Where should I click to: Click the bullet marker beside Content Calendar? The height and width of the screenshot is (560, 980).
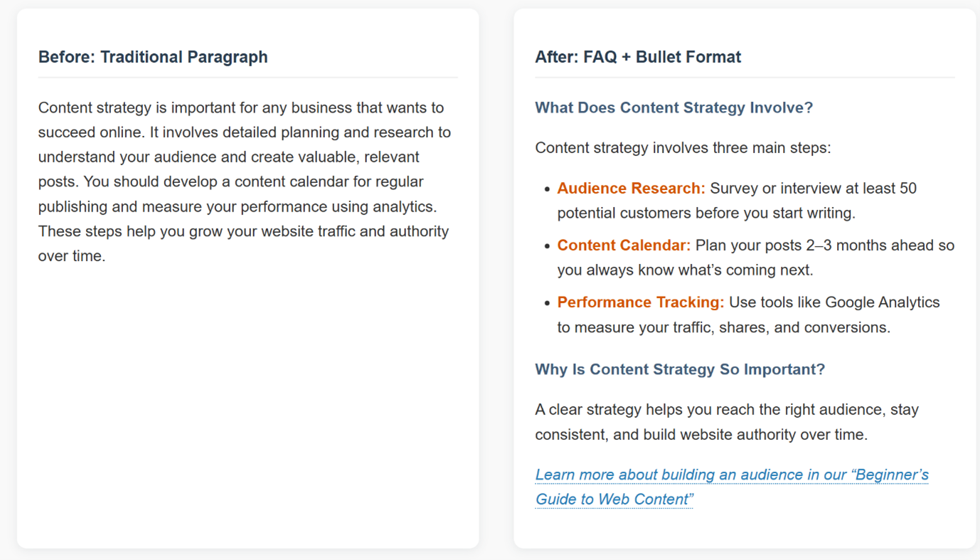click(547, 246)
